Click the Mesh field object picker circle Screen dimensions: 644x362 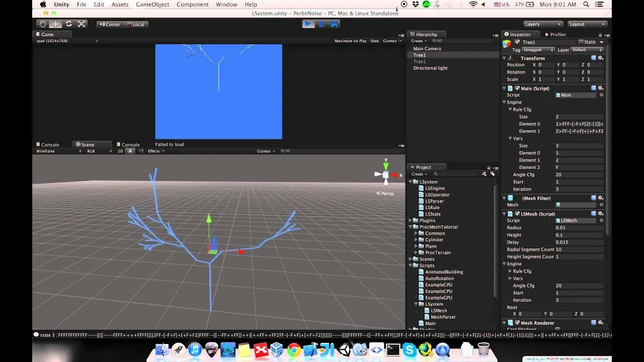pyautogui.click(x=601, y=205)
